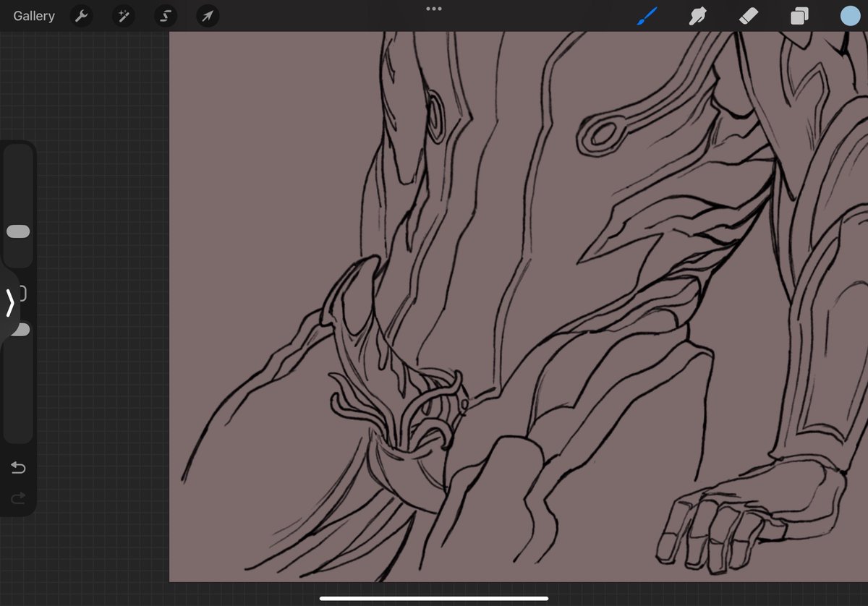This screenshot has height=606, width=868.
Task: Tap the sidebar Modify square button
Action: [22, 293]
